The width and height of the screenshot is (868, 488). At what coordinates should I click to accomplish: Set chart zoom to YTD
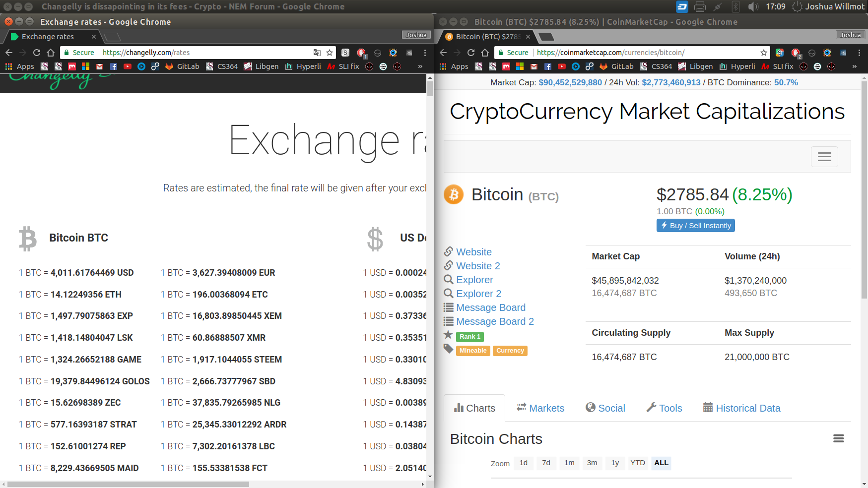[638, 463]
